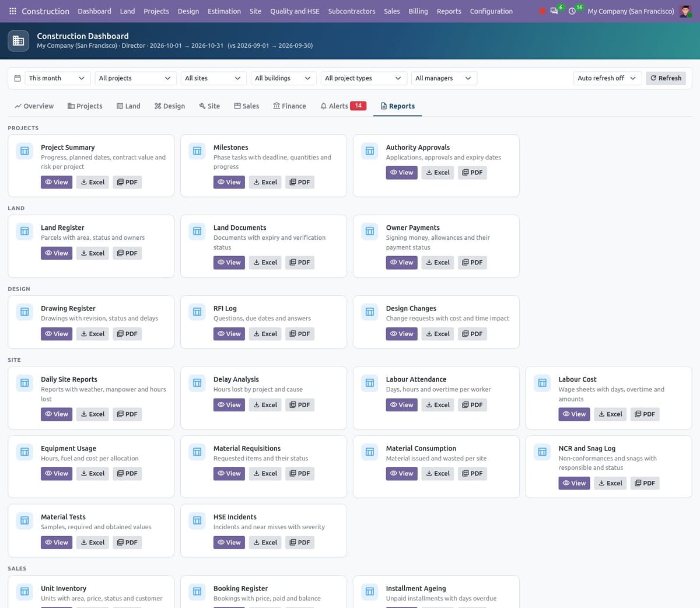Click the Refresh button

tap(666, 78)
